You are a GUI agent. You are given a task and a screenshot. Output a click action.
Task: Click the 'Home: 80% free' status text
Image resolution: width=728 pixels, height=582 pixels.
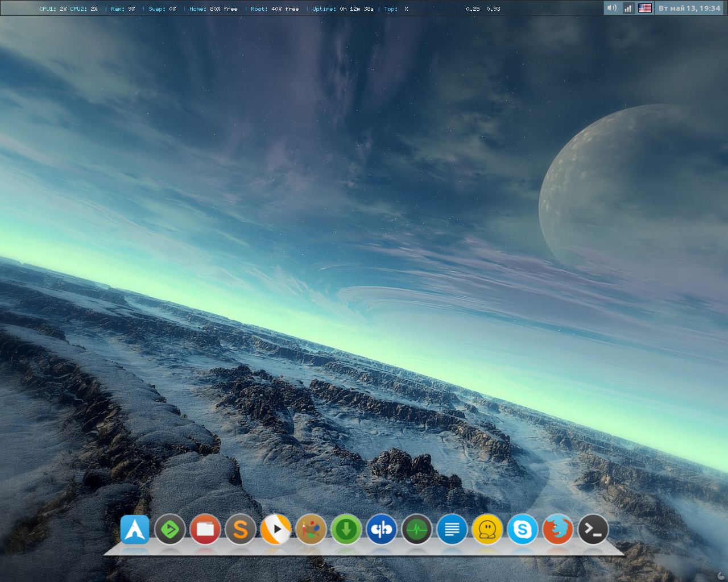[x=213, y=9]
